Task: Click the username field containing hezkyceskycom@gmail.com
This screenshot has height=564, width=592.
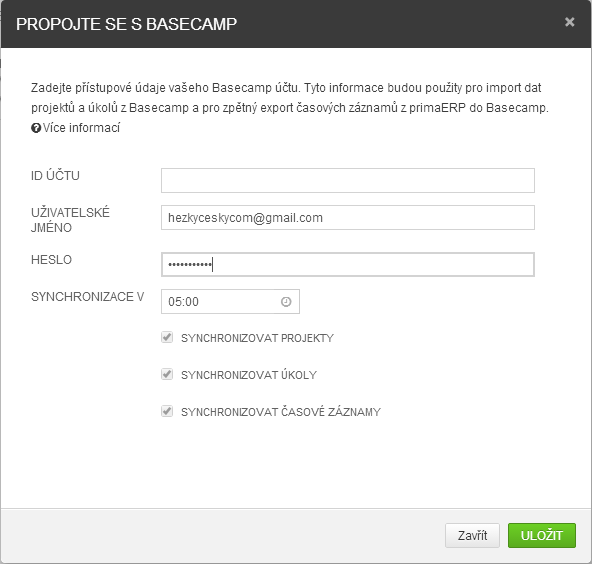Action: coord(348,217)
